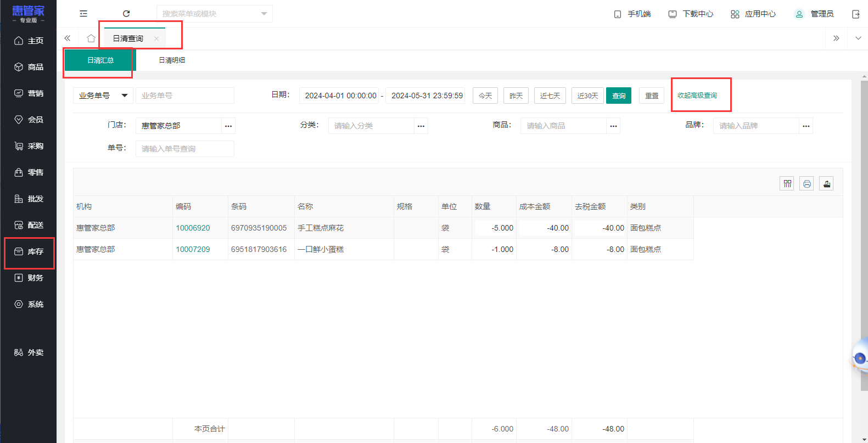Click the export icon above the table
The image size is (868, 443).
[x=827, y=183]
